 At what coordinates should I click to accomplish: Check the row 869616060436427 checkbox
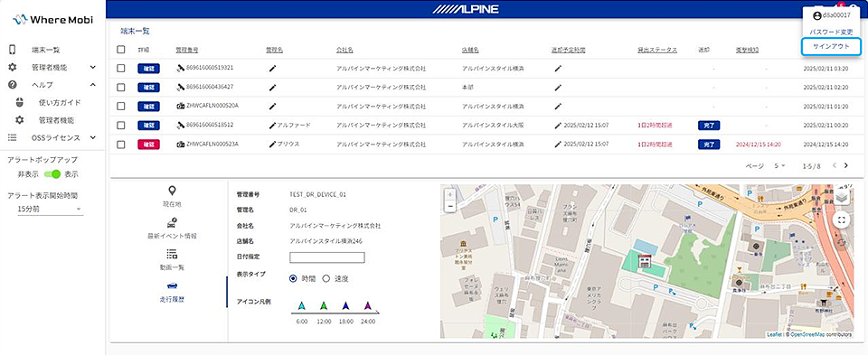tap(121, 88)
